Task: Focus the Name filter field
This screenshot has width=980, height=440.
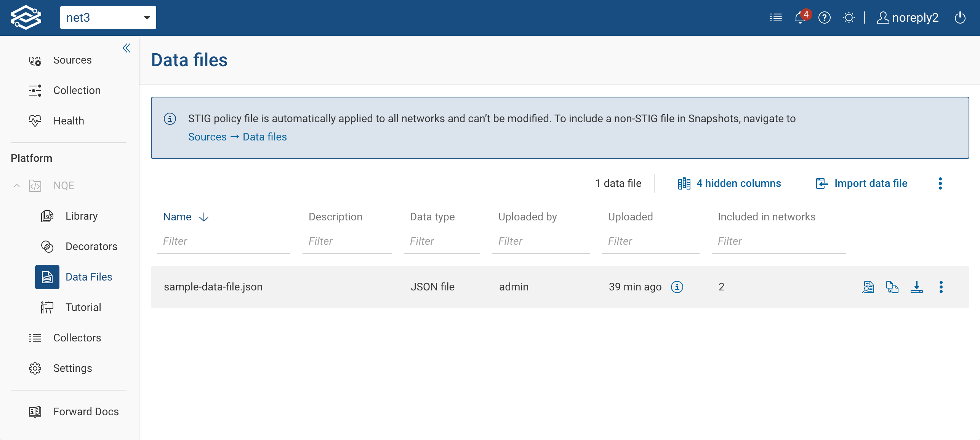Action: (224, 241)
